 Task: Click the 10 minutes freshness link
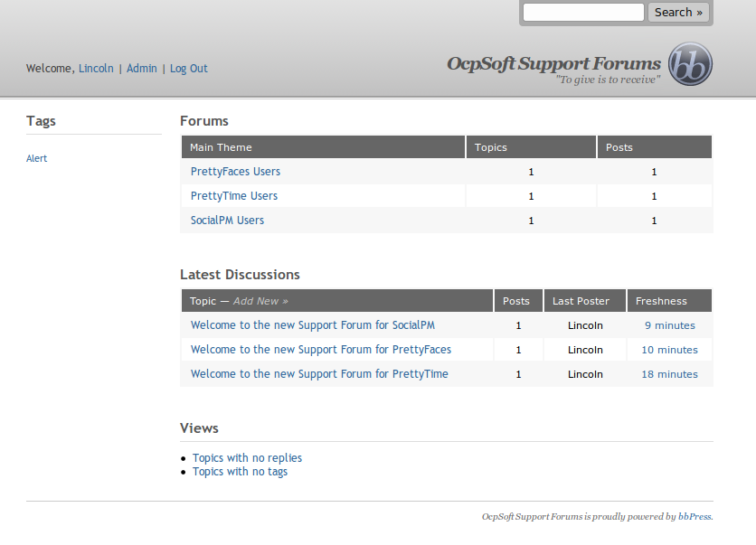point(669,351)
